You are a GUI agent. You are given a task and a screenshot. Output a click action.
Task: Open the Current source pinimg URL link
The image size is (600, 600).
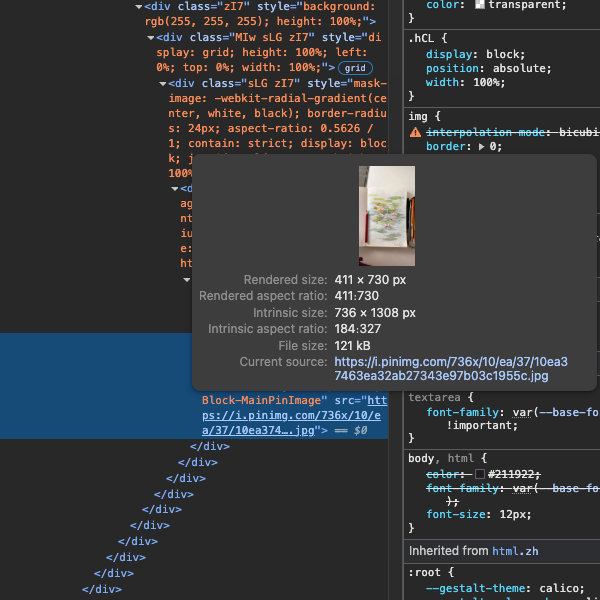tap(450, 369)
